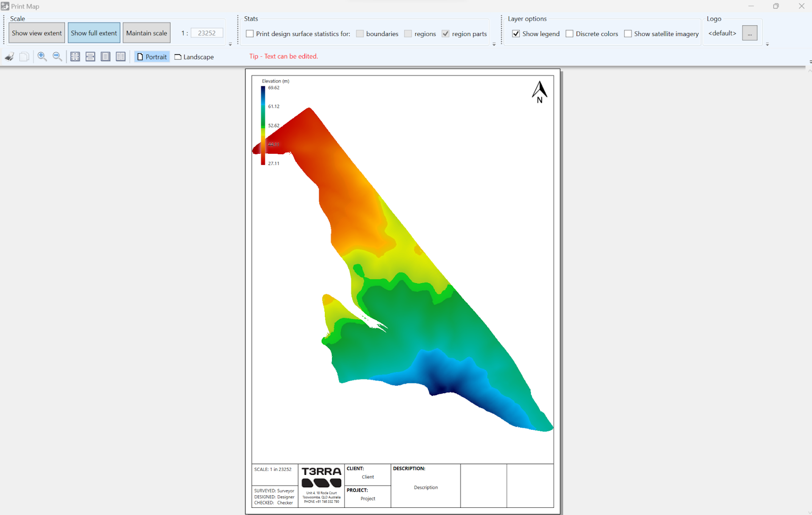Open logo browse ellipsis button
Viewport: 812px width, 515px height.
(x=750, y=33)
